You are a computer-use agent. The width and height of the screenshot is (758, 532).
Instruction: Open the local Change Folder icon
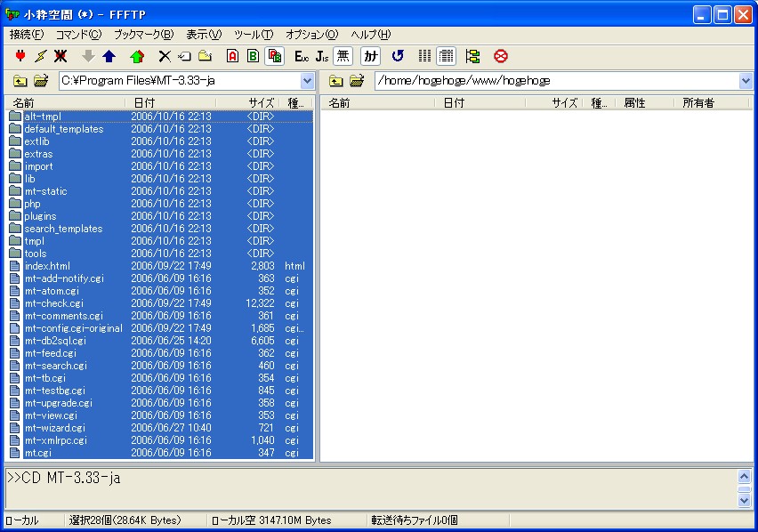click(41, 81)
